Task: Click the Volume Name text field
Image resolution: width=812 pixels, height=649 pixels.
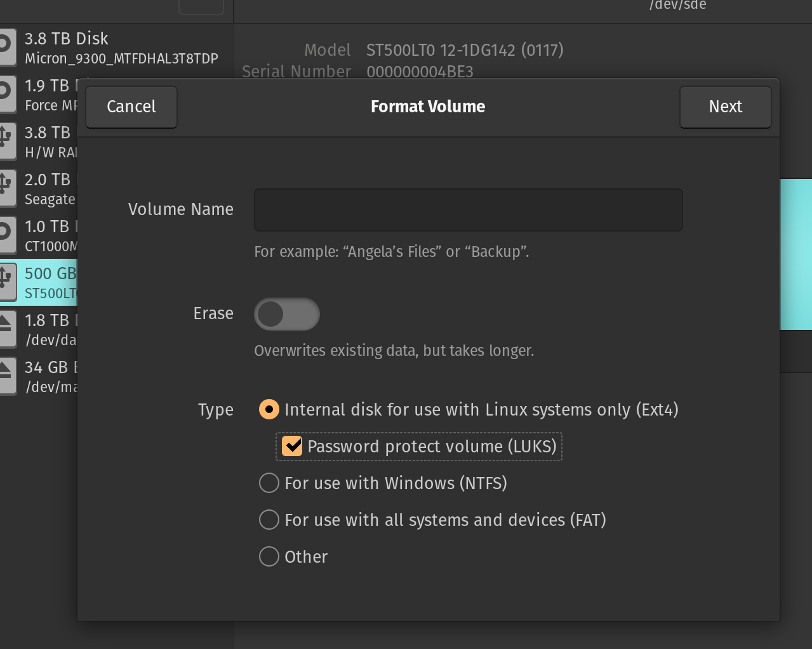Action: (468, 210)
